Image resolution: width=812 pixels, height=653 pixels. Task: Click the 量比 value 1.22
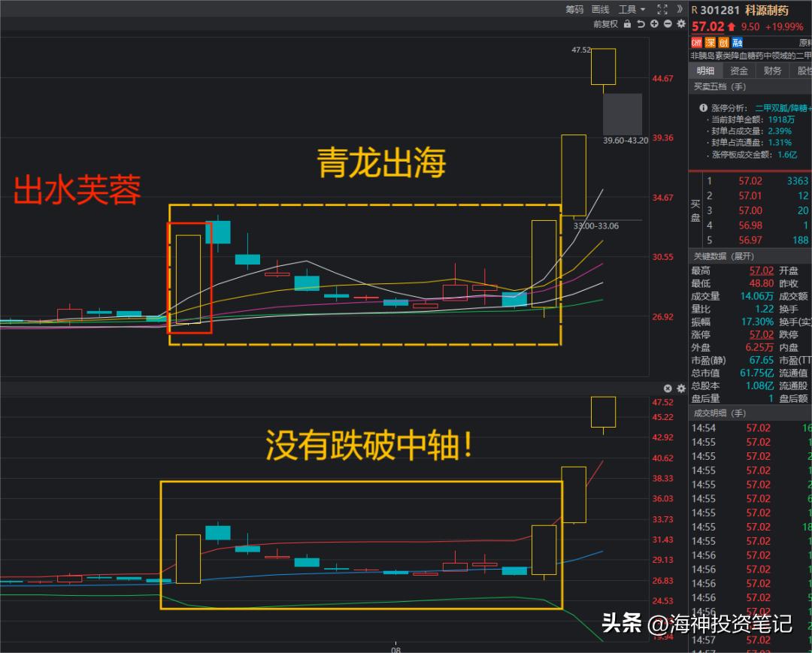pyautogui.click(x=765, y=309)
